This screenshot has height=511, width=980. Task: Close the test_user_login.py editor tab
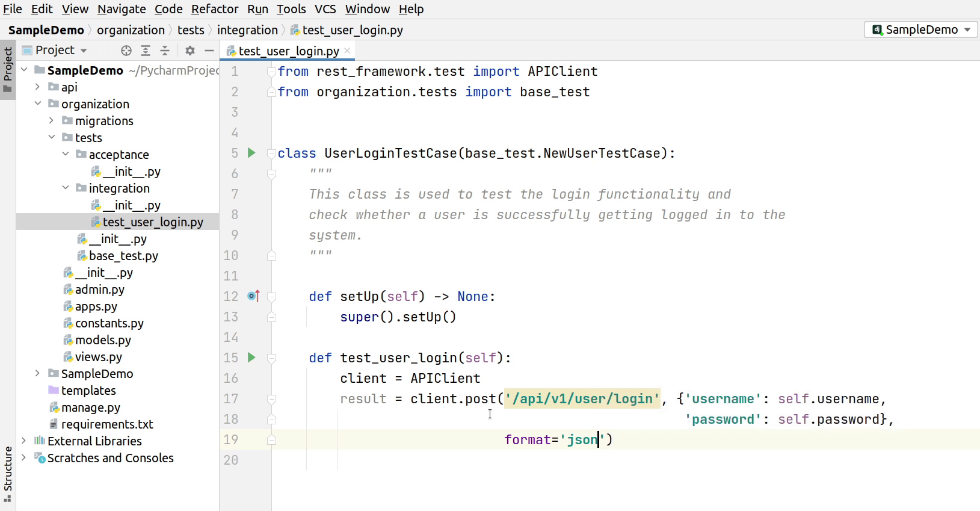point(347,51)
